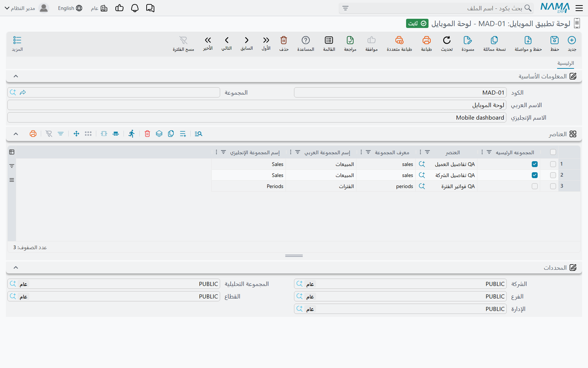Select row 2 checkbox in elements grid
This screenshot has height=368, width=588.
[553, 175]
